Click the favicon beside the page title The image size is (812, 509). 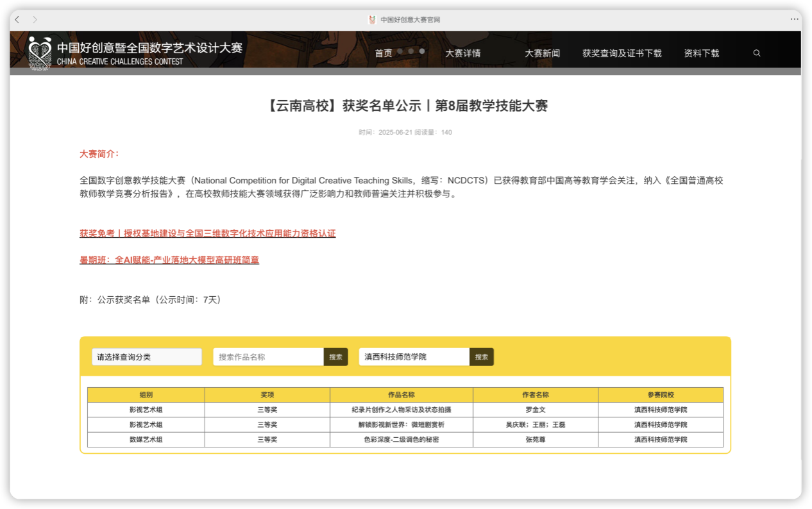pos(372,20)
